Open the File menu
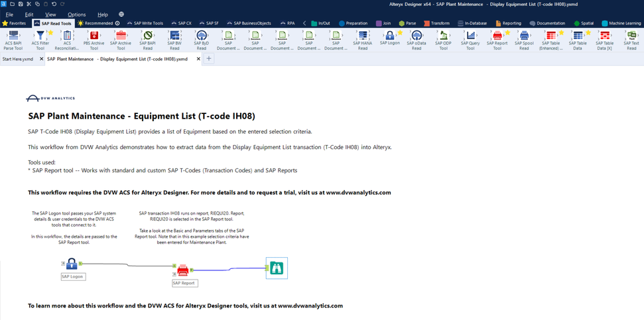Screen dimensions: 644x320 [9, 15]
